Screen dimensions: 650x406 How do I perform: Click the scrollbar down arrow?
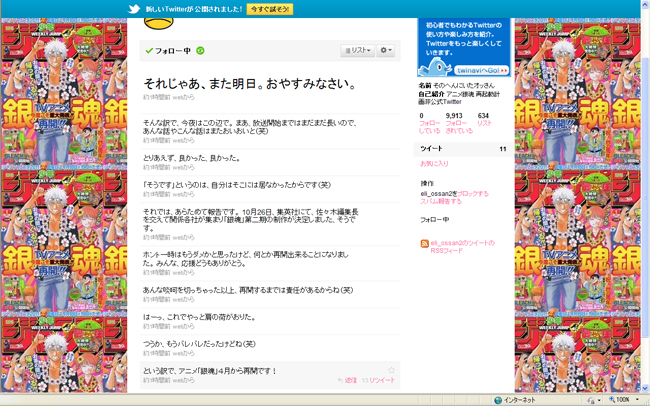(x=646, y=389)
